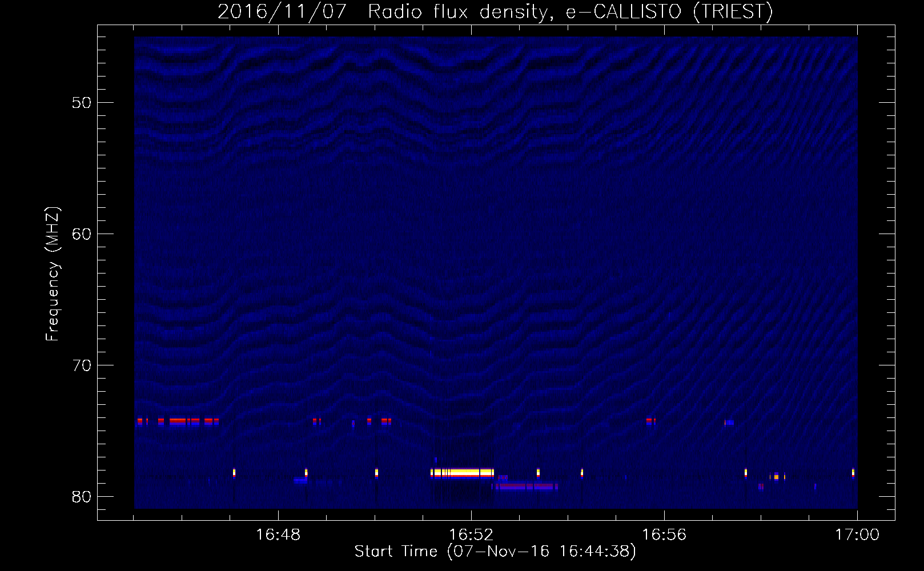Click the 'Frequency (MHZ)' axis label
This screenshot has height=571, width=924.
pyautogui.click(x=52, y=274)
